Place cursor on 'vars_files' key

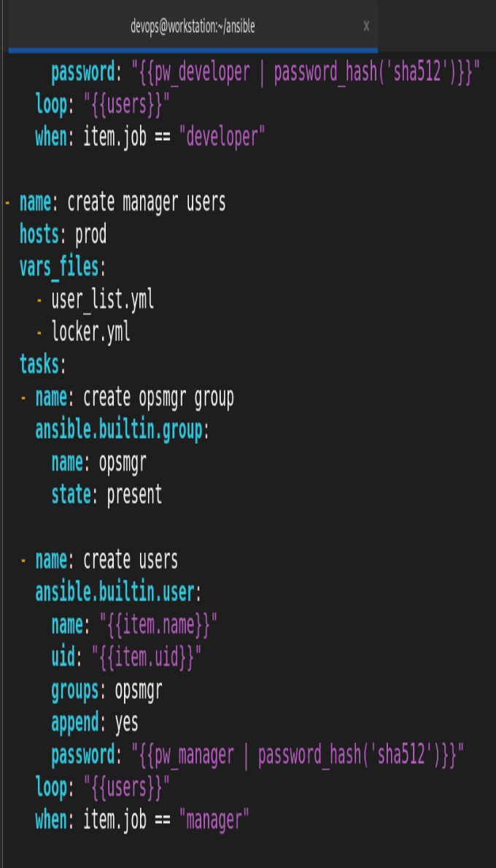tap(59, 268)
